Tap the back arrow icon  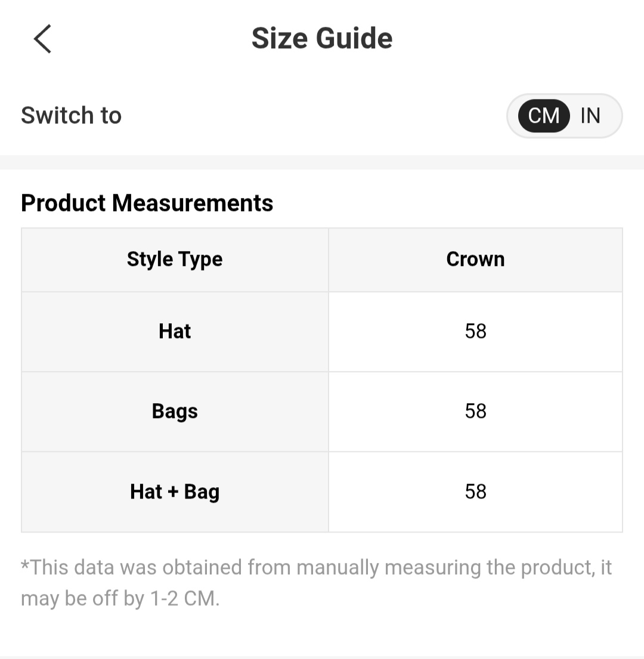click(x=42, y=39)
